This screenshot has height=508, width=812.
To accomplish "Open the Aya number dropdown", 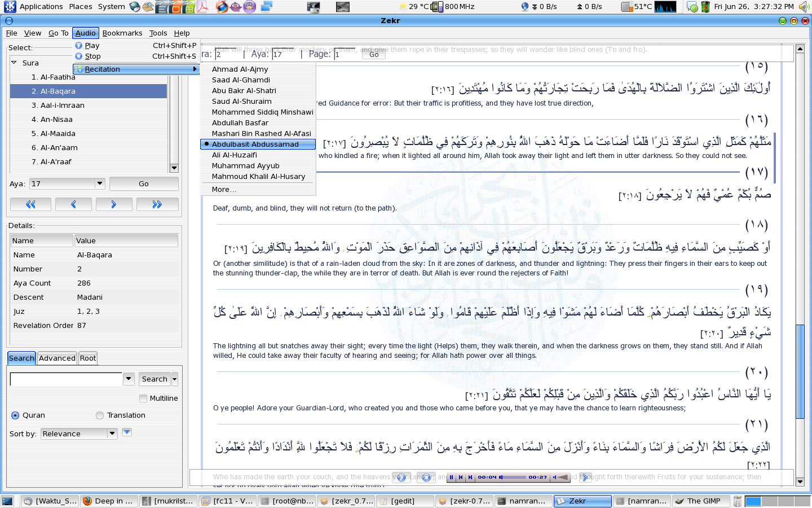I will click(x=100, y=183).
